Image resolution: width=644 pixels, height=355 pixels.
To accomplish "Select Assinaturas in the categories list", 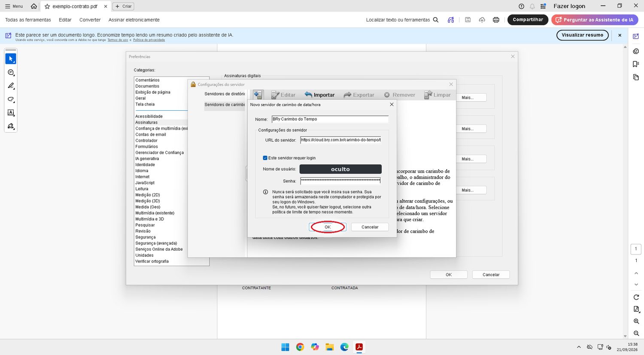I will (146, 122).
